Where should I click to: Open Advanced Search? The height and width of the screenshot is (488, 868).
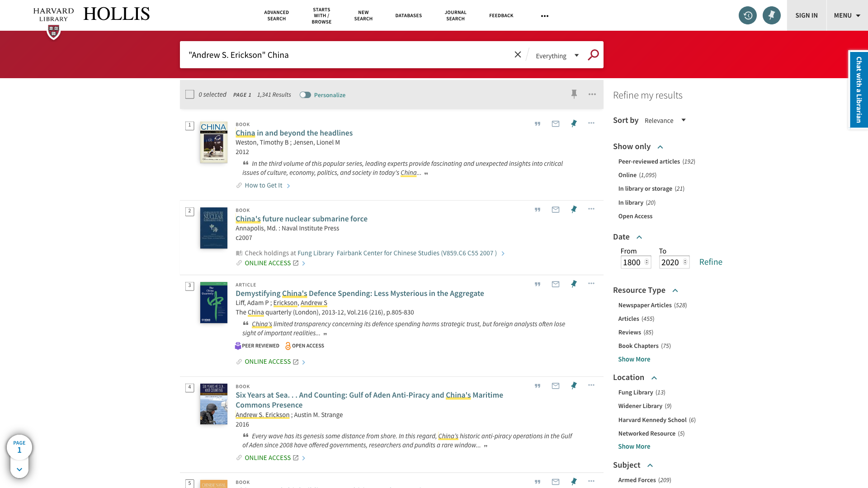(x=276, y=15)
